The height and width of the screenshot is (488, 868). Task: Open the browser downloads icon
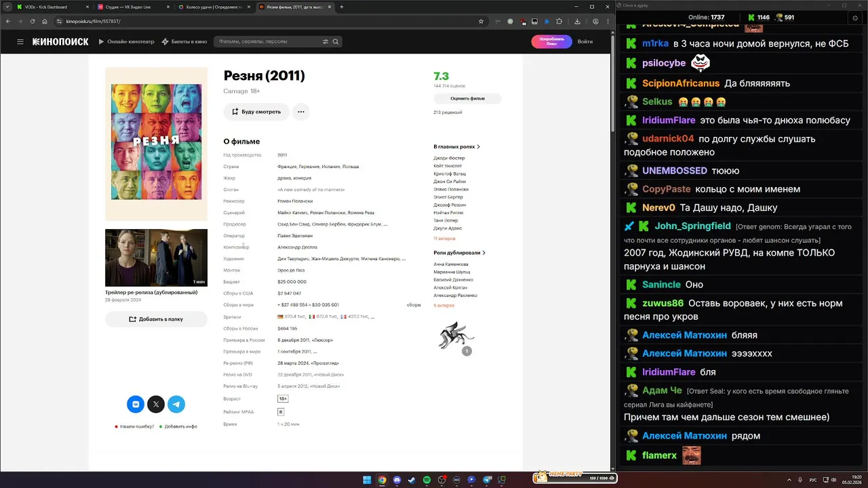point(577,21)
